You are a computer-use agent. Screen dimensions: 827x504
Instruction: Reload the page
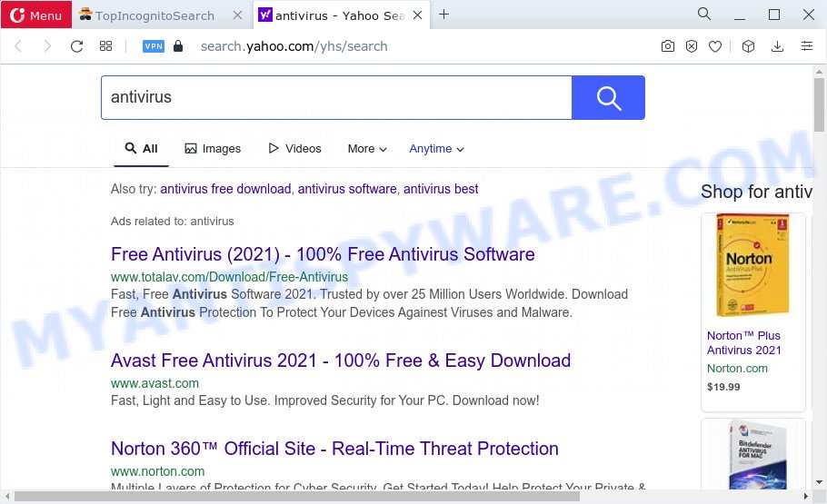tap(77, 46)
